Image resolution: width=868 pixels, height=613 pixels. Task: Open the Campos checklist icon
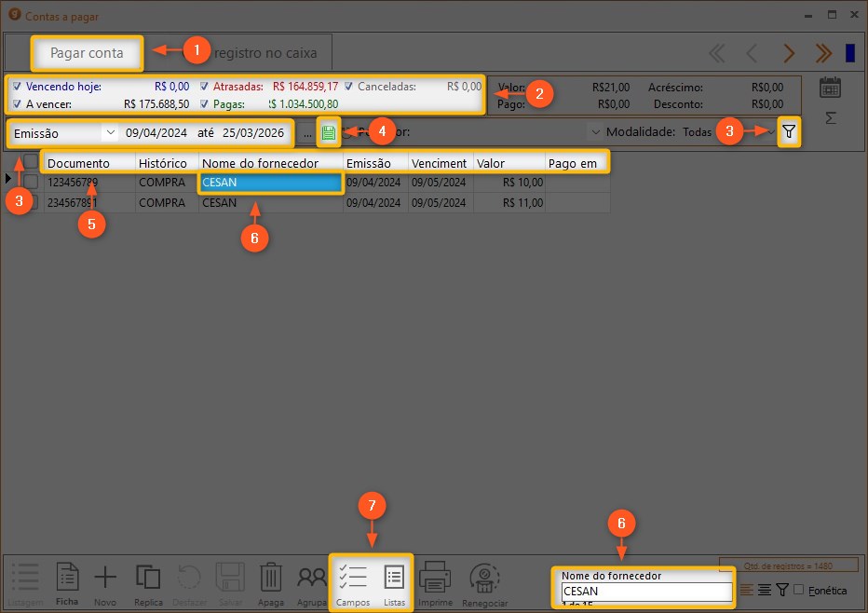pyautogui.click(x=352, y=579)
